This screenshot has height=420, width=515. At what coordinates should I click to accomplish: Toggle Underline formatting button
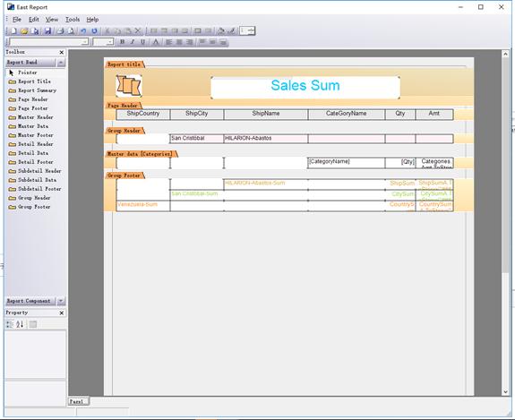143,42
